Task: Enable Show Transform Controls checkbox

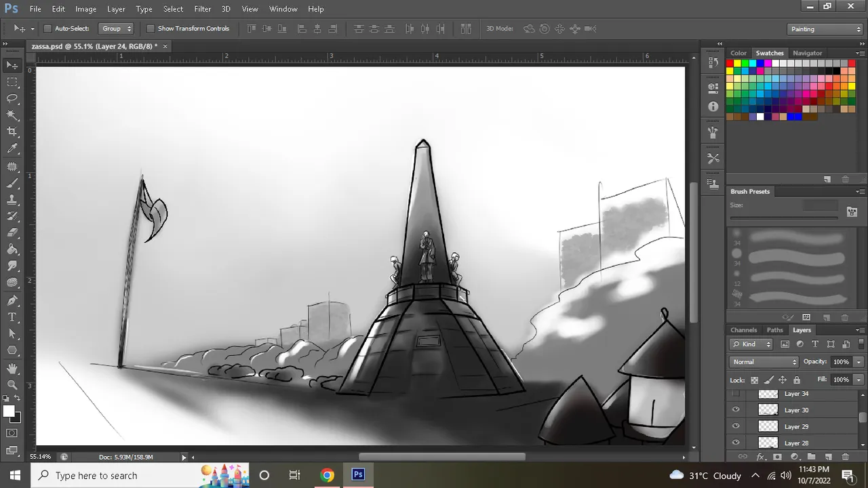Action: tap(151, 28)
